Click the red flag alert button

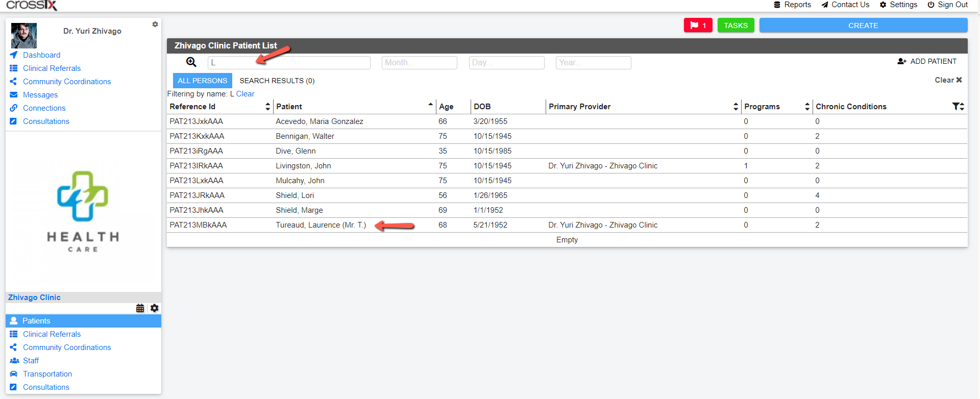point(698,25)
